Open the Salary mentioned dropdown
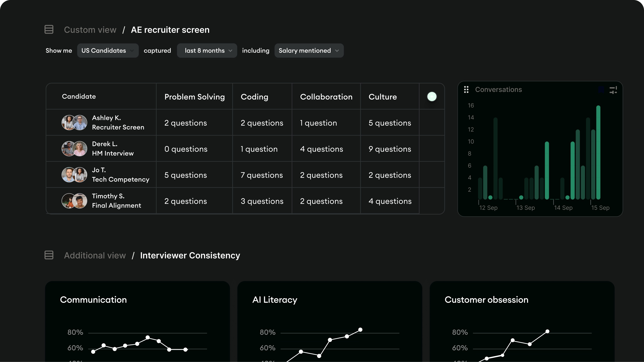Image resolution: width=644 pixels, height=362 pixels. click(x=309, y=50)
